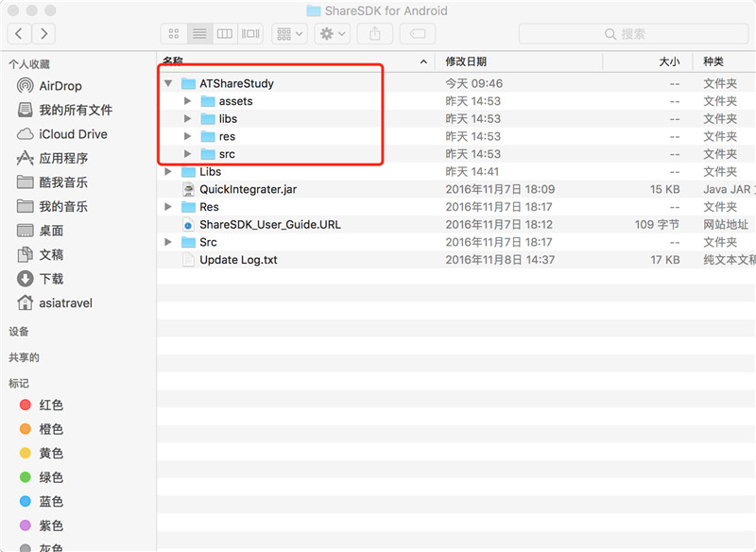This screenshot has width=756, height=552.
Task: Select the Update Log.txt file name
Action: click(238, 260)
